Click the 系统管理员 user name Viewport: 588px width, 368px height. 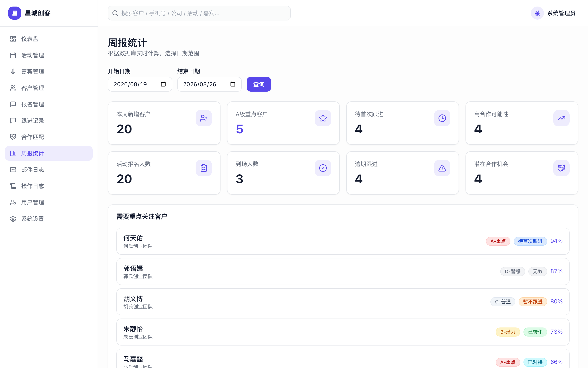tap(561, 13)
